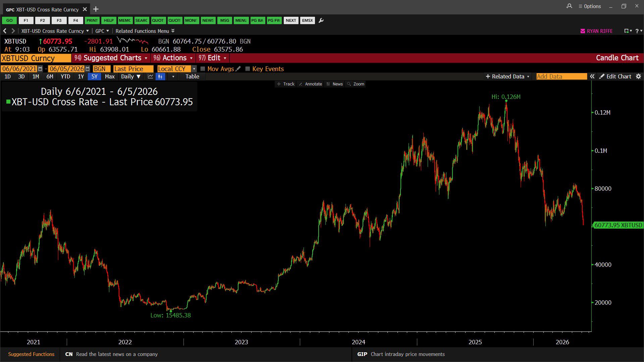The image size is (644, 362).
Task: Click the green GO button
Action: [9, 20]
